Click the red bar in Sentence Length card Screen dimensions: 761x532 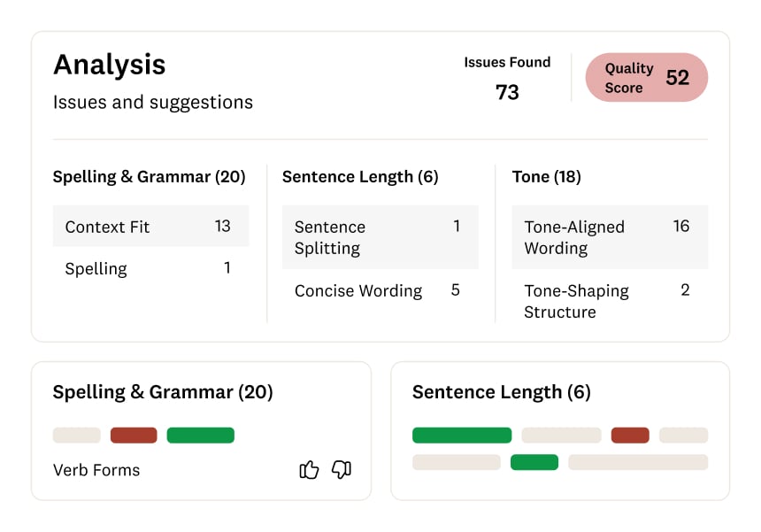(x=630, y=436)
